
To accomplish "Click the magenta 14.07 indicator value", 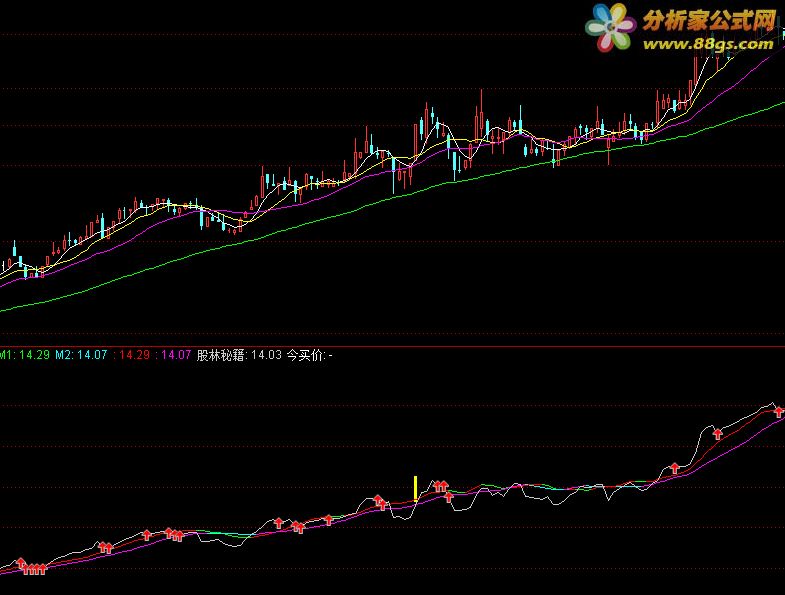I will pyautogui.click(x=174, y=355).
